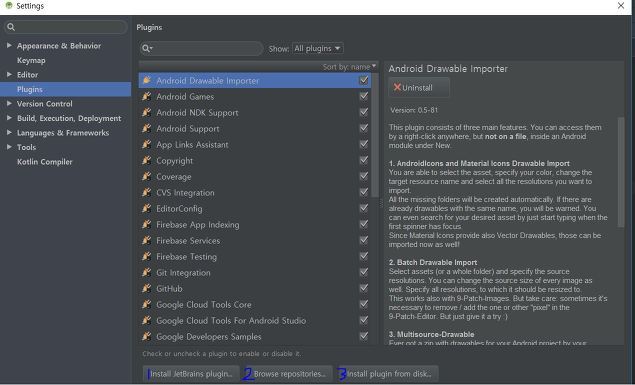Select the Plugins settings page

(65, 89)
